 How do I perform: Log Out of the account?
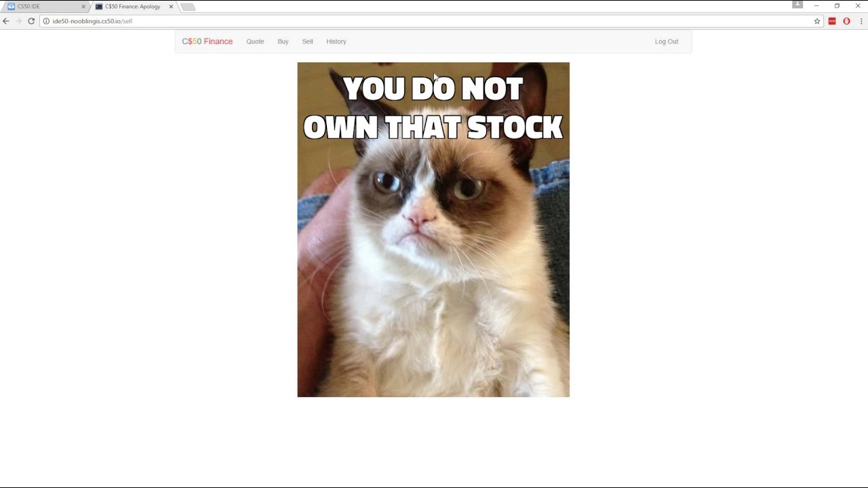pos(666,41)
